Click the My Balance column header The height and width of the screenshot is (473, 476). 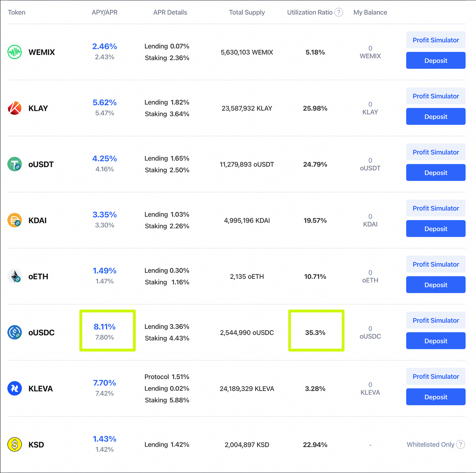[370, 12]
